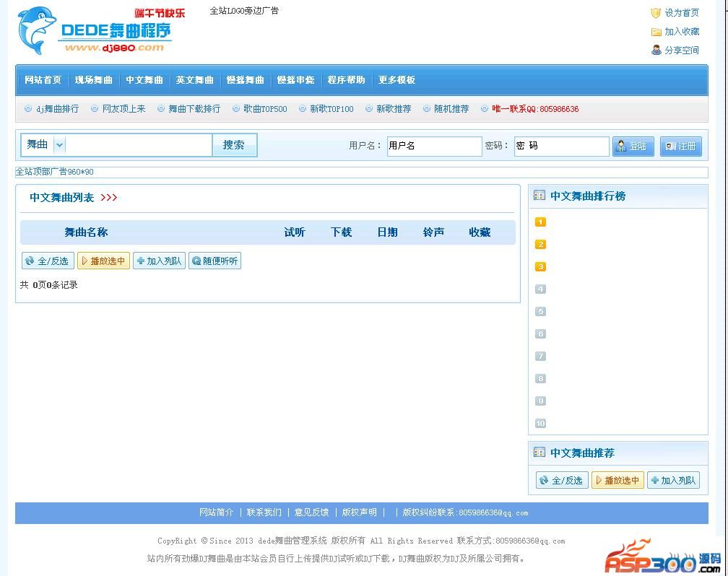This screenshot has height=576, width=728.
Task: Click rank badge number 2 in 中文舞曲排行榜
Action: point(540,244)
